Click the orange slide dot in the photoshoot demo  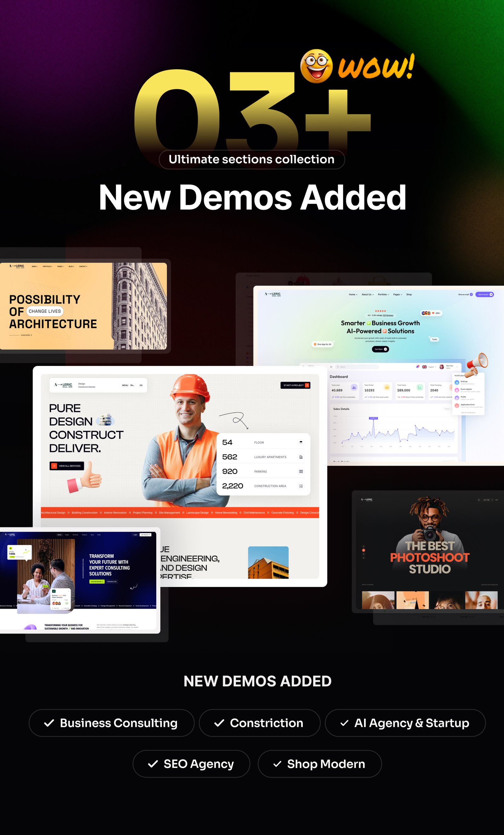[x=364, y=550]
